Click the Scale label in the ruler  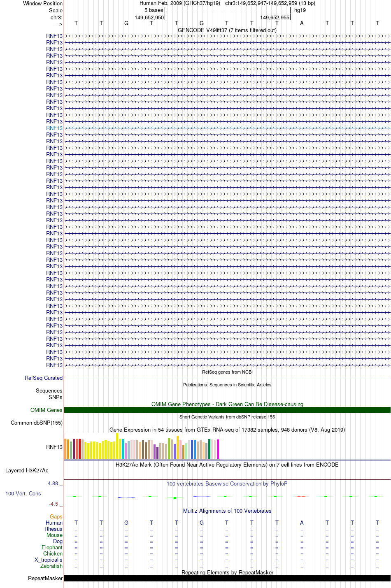point(56,10)
